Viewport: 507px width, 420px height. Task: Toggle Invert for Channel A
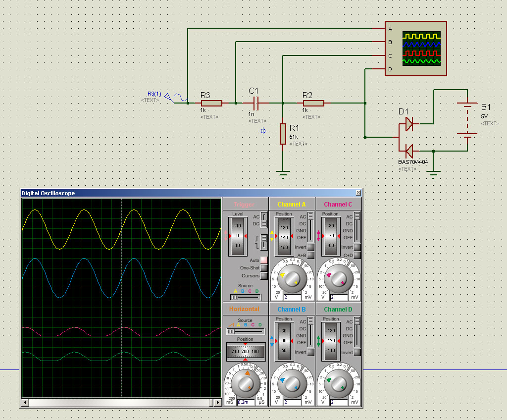pyautogui.click(x=310, y=247)
